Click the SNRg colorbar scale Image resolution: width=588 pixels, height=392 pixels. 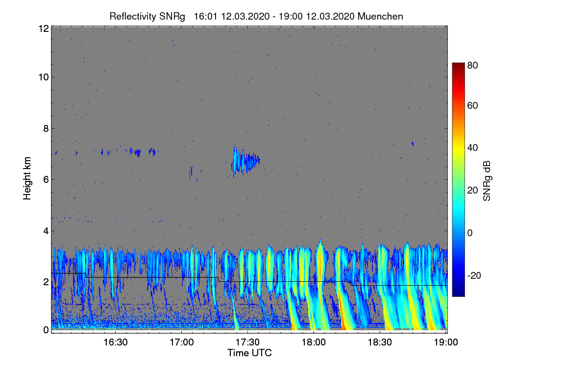click(x=458, y=179)
